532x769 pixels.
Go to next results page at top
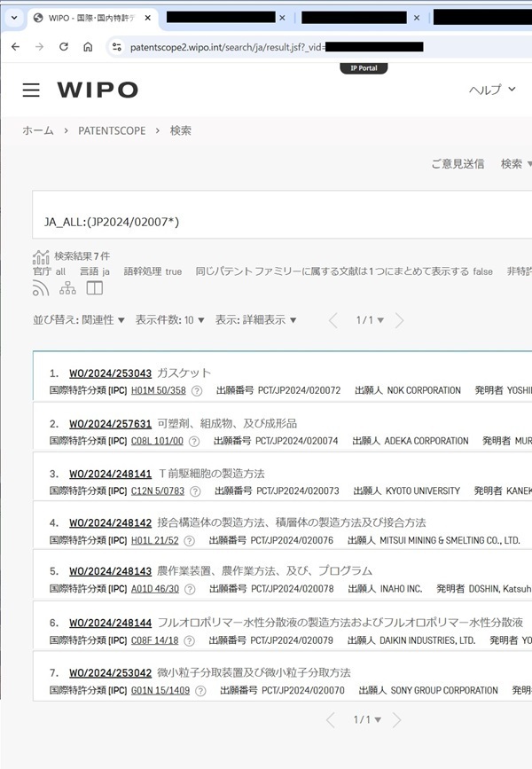[399, 320]
